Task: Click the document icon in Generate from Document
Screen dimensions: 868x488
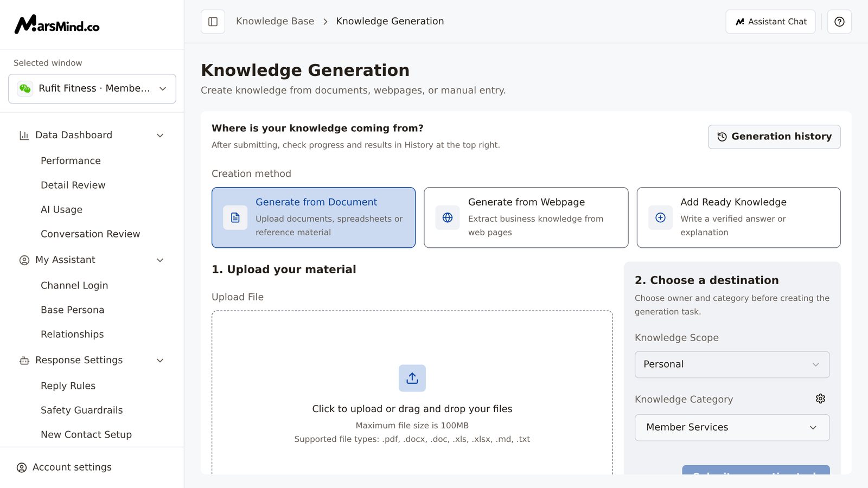Action: [235, 217]
